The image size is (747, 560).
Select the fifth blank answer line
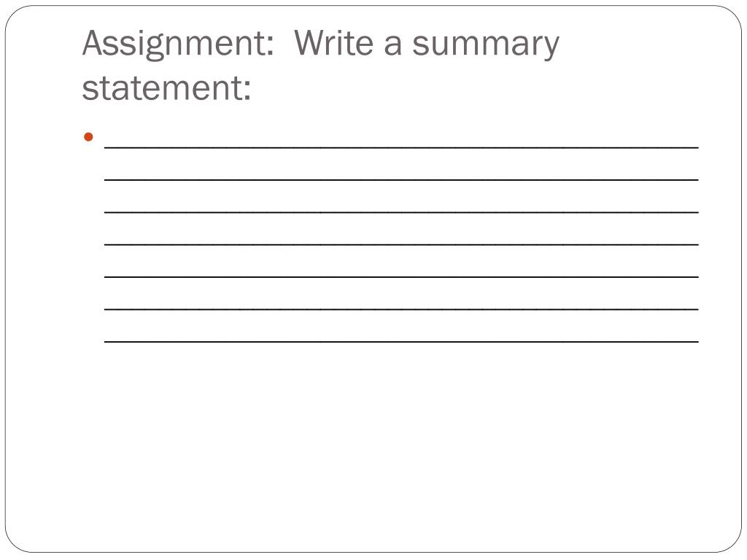point(401,276)
